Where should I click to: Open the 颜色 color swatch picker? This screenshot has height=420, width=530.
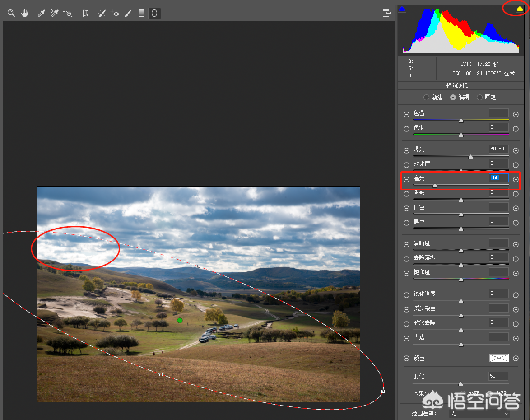point(499,358)
